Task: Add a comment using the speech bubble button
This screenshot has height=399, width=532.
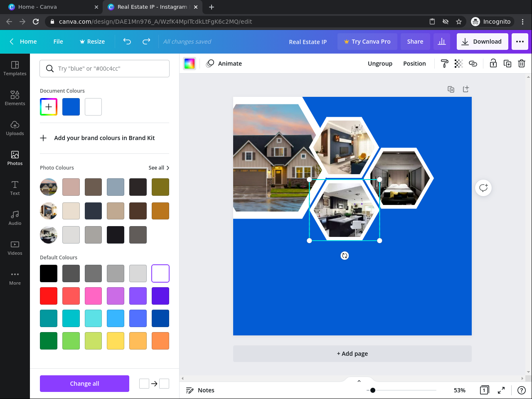Action: pos(483,188)
